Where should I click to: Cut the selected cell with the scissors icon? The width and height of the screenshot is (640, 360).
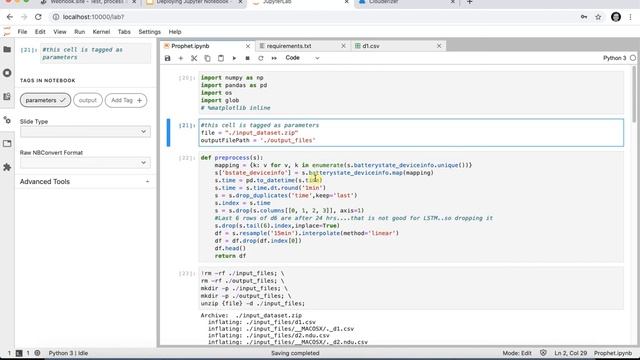[194, 58]
